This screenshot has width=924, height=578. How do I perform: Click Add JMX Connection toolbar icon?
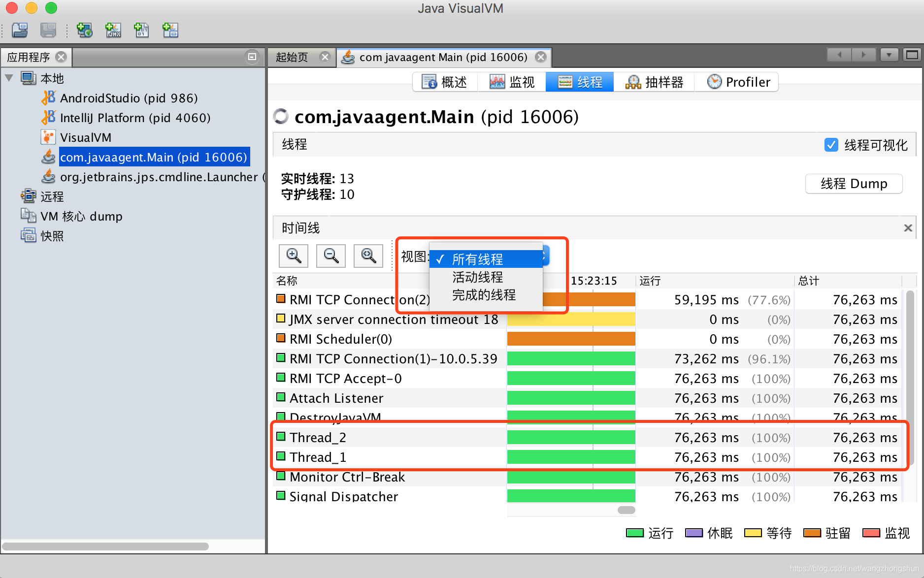[113, 31]
